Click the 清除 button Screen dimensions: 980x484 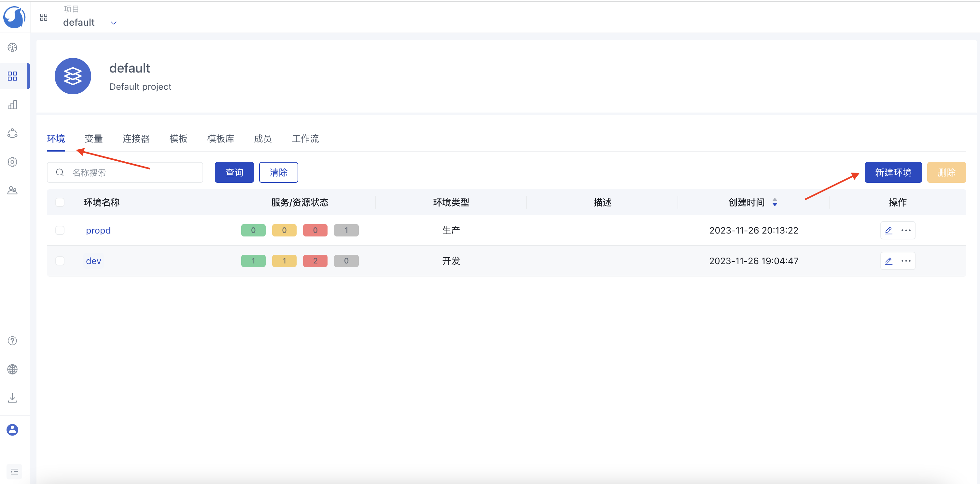point(278,172)
